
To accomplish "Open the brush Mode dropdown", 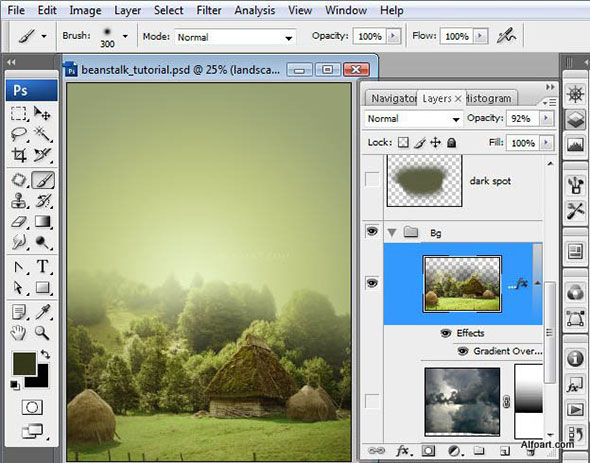I will click(x=236, y=37).
